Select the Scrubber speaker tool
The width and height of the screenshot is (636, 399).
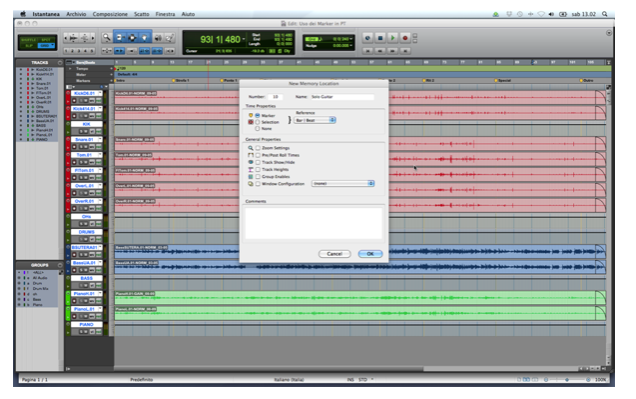[158, 38]
